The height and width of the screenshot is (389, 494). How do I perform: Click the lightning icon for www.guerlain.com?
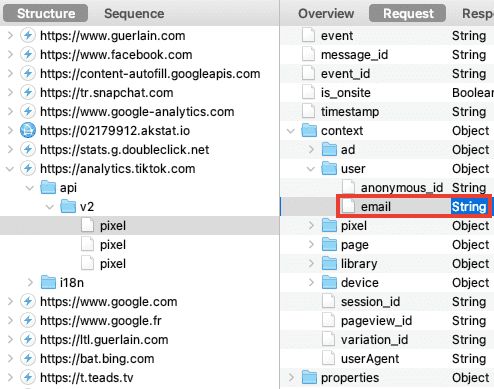28,35
